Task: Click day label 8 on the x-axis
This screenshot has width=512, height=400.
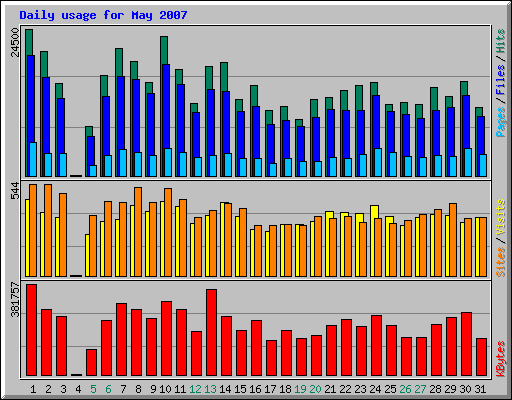Action: 138,389
